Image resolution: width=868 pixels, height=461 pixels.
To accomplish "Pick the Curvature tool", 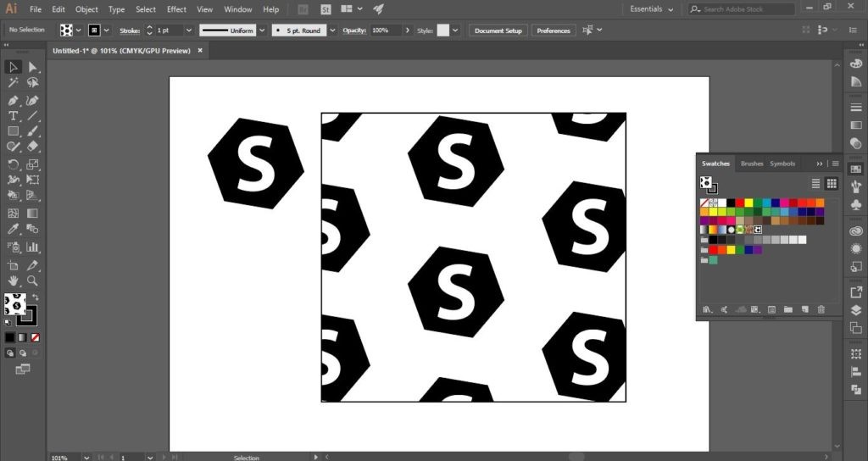I will coord(33,101).
